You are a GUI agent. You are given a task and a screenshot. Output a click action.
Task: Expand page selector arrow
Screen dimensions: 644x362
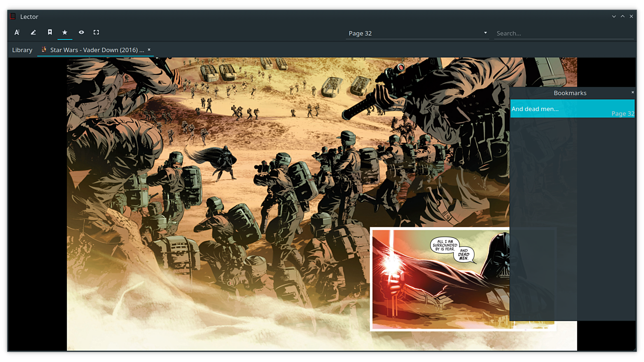pos(485,33)
